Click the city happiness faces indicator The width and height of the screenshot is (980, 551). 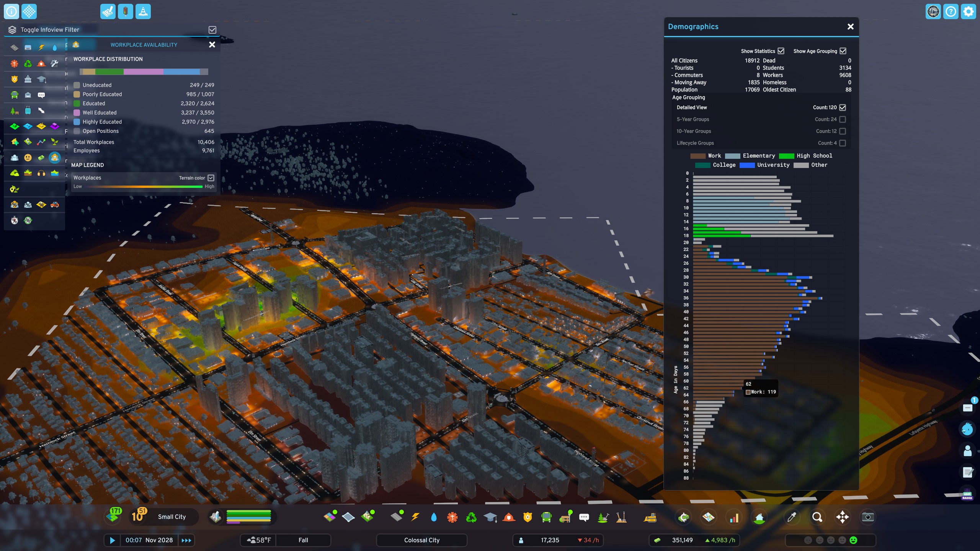830,540
